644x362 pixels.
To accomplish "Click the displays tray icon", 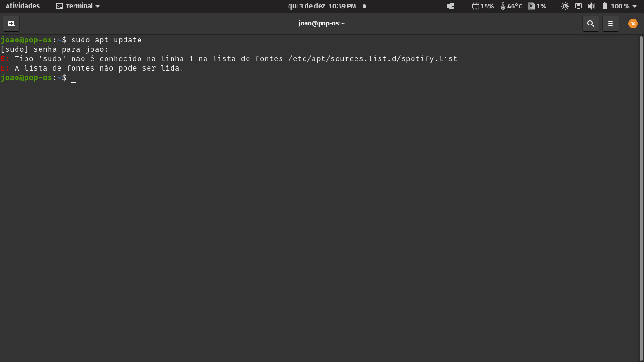I will pyautogui.click(x=451, y=6).
